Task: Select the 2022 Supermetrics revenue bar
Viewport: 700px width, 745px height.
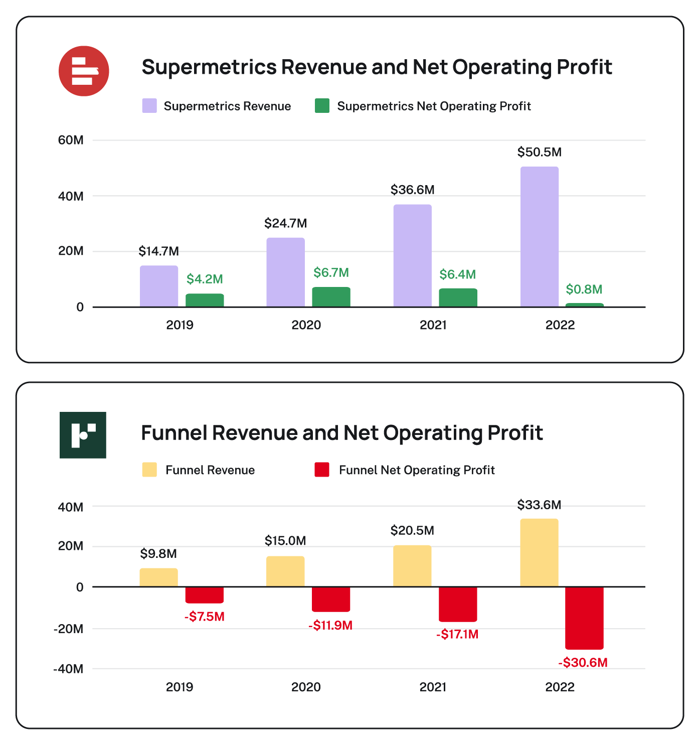Action: 539,236
